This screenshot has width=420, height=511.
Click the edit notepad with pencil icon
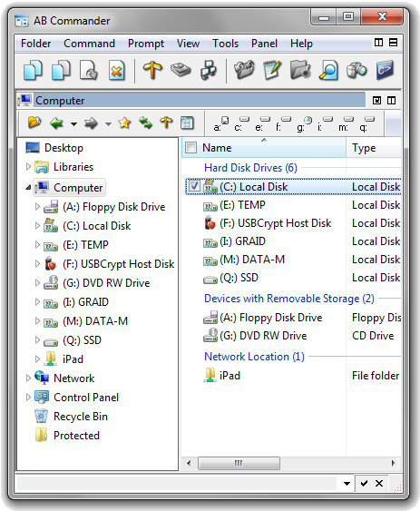tap(272, 70)
